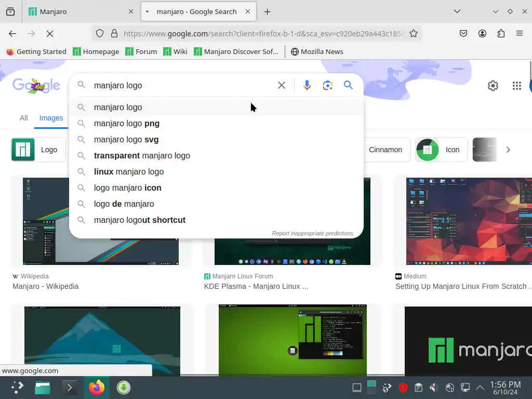Open the Firefox hamburger application menu
The width and height of the screenshot is (532, 399).
click(520, 33)
